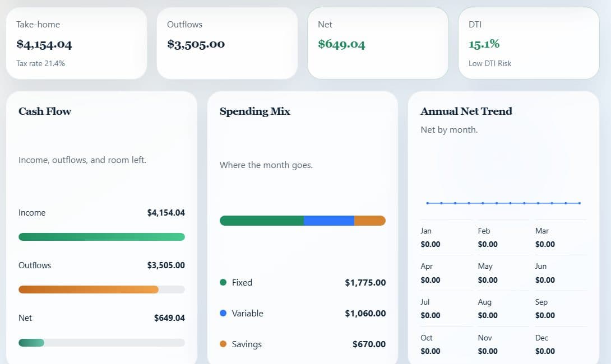
Task: Click 'Income, outflows, and room left.' subtitle
Action: [x=82, y=160]
